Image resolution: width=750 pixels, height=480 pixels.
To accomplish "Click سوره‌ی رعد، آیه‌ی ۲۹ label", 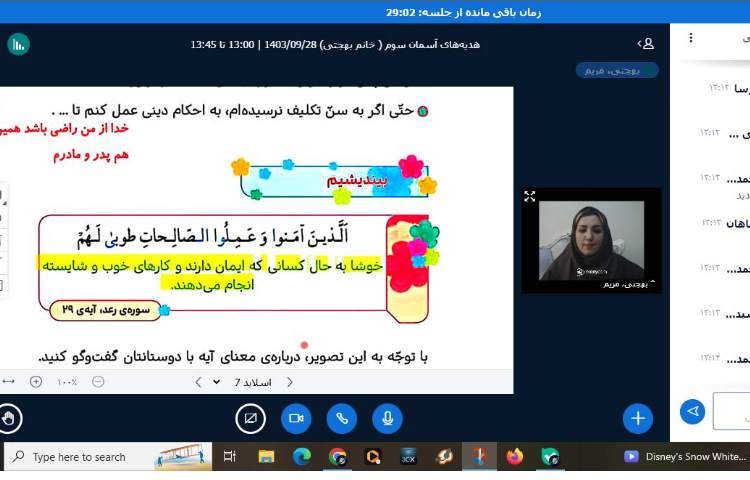I will pyautogui.click(x=106, y=310).
